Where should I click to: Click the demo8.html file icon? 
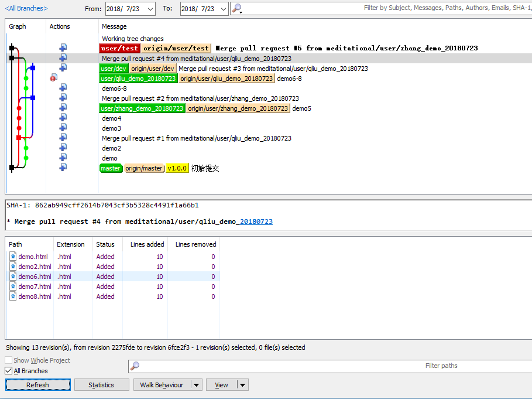[x=13, y=296]
